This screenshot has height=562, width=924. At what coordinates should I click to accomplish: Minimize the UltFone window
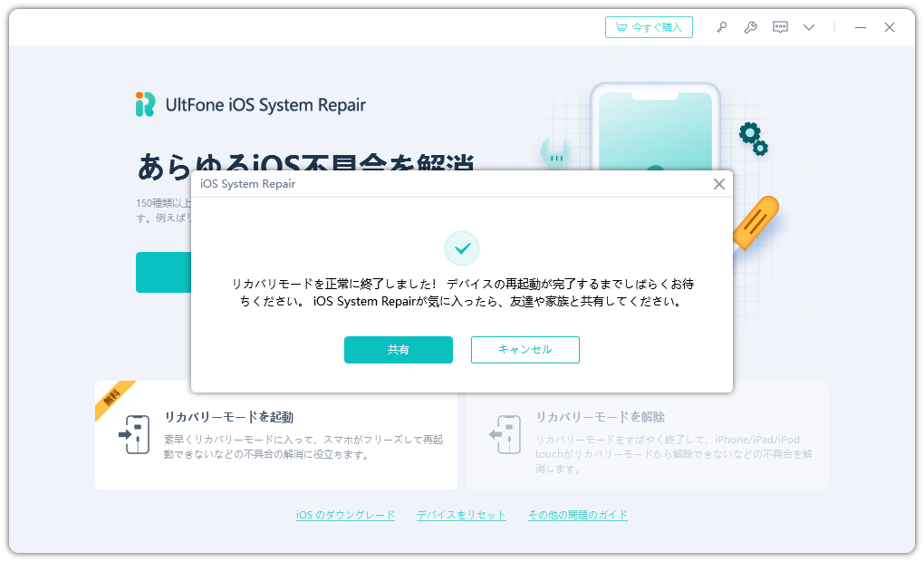pos(861,27)
